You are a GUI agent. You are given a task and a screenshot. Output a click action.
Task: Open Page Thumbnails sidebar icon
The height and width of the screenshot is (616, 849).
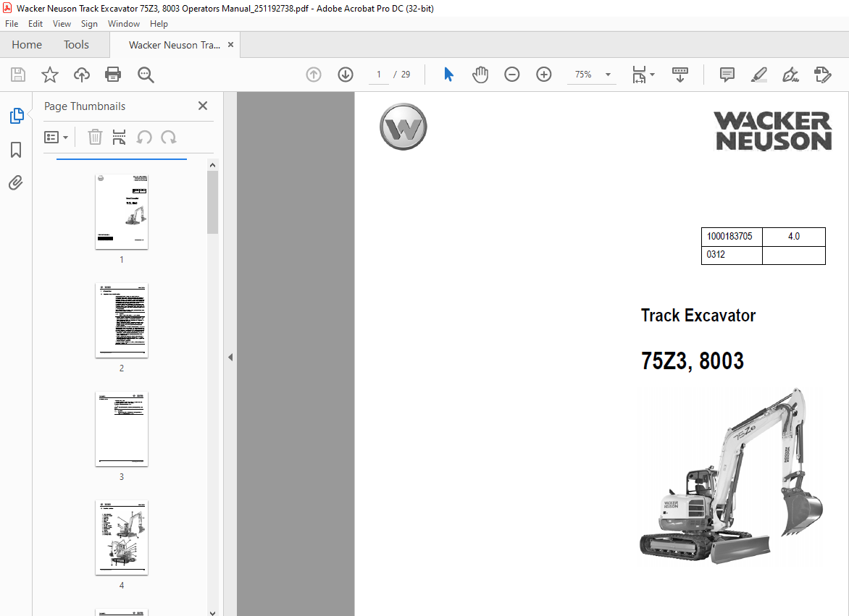pos(17,116)
